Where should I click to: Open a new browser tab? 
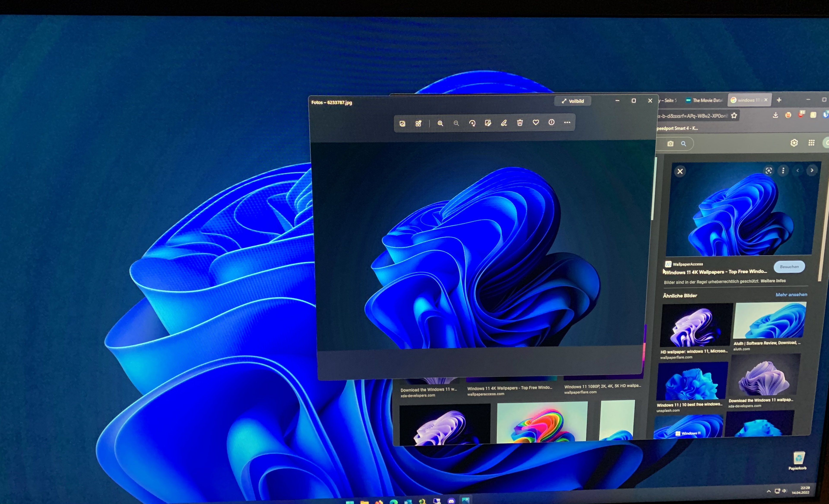click(x=779, y=100)
